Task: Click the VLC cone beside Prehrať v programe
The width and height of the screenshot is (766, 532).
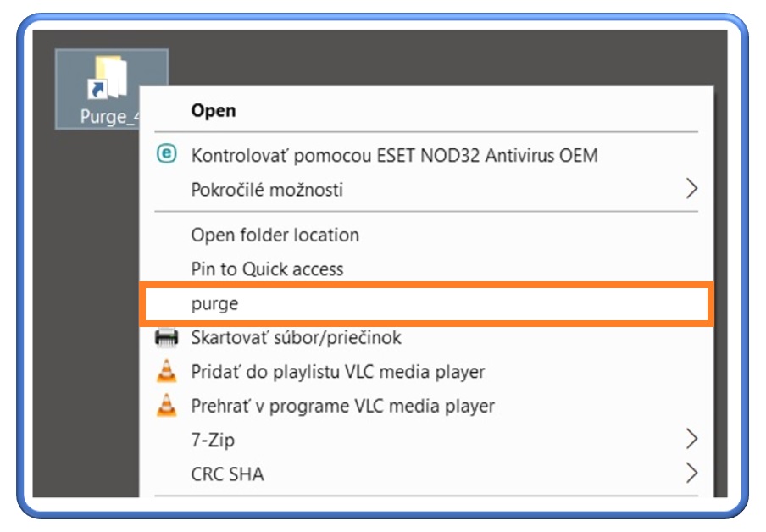Action: (167, 406)
